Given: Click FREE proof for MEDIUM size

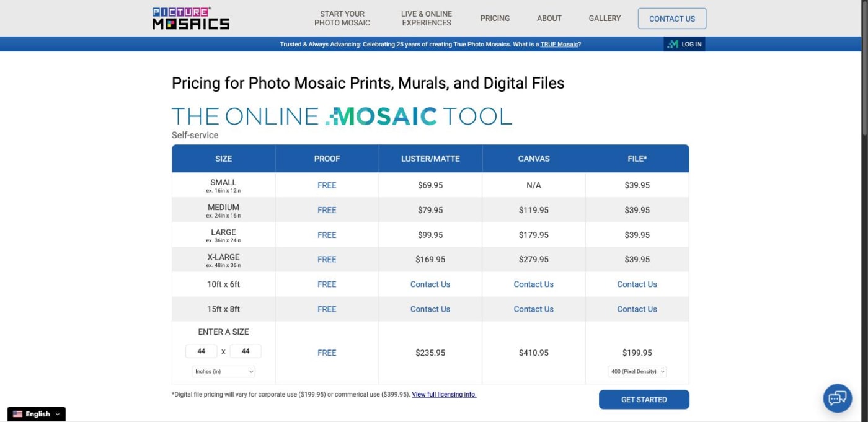Looking at the screenshot, I should (x=327, y=210).
